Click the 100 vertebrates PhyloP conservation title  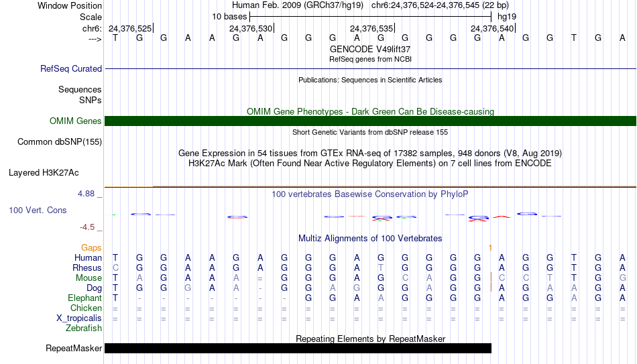coord(370,194)
